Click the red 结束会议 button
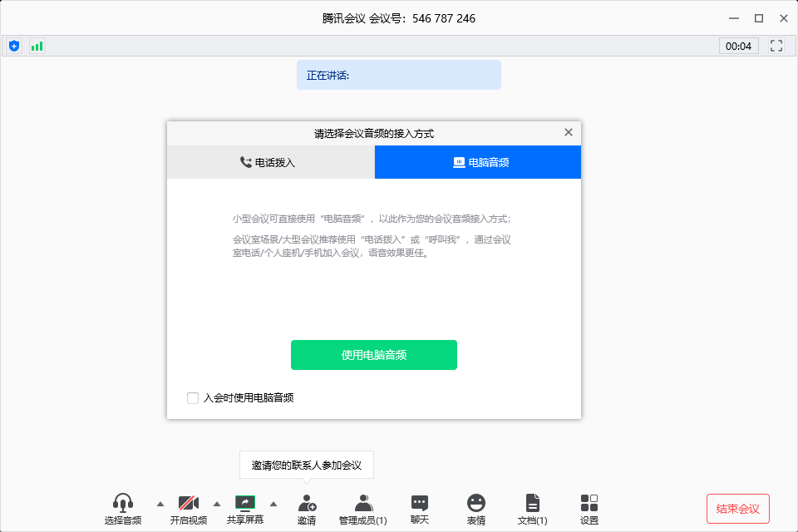This screenshot has height=532, width=798. tap(738, 509)
